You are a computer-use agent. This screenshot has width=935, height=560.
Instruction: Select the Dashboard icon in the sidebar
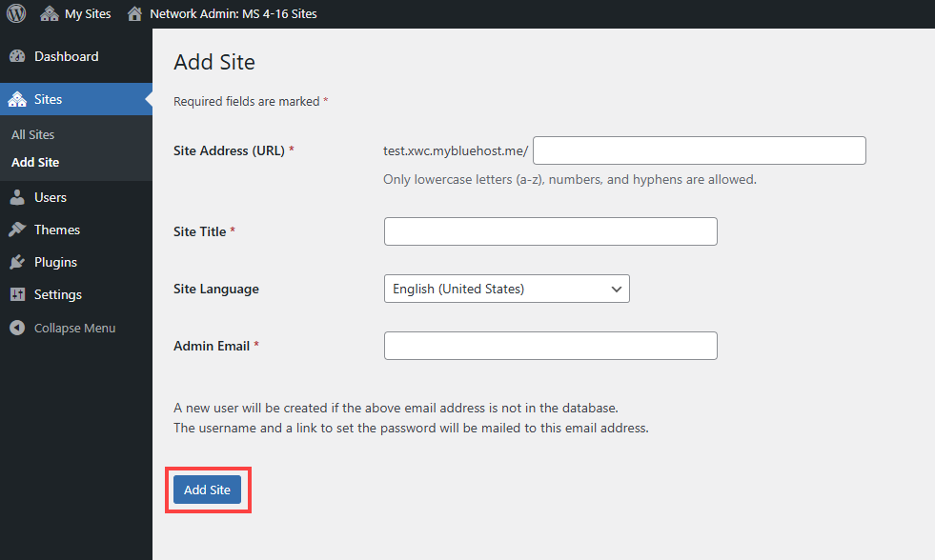click(20, 56)
